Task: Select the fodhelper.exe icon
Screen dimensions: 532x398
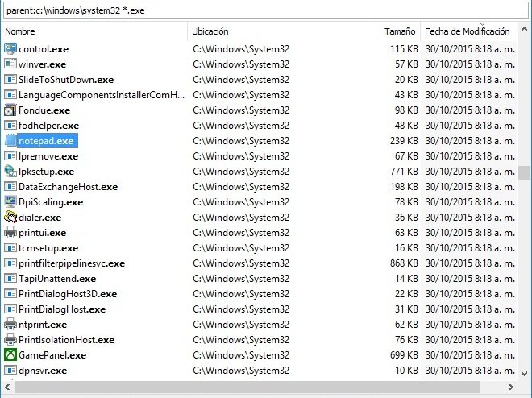Action: [10, 126]
